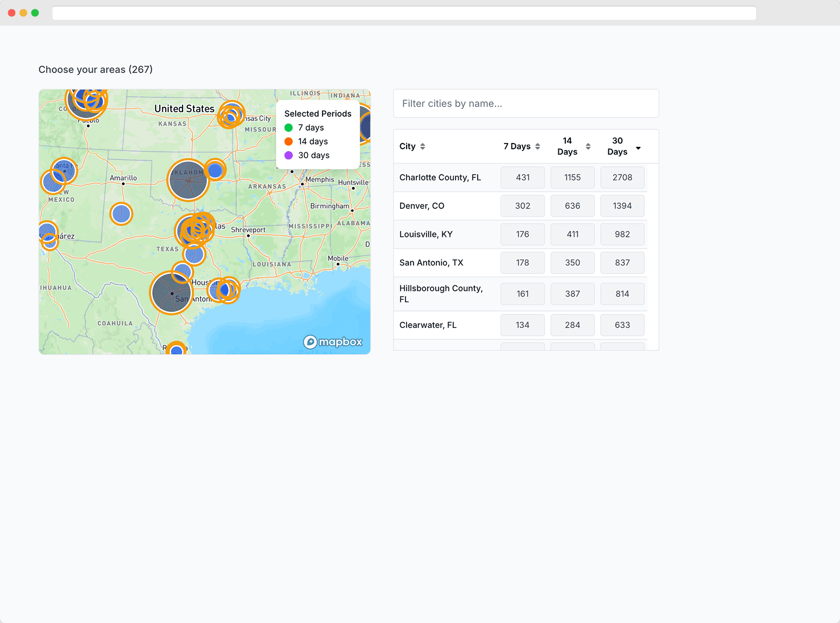Click the 30 Days descending sort arrow
This screenshot has width=840, height=623.
click(638, 148)
